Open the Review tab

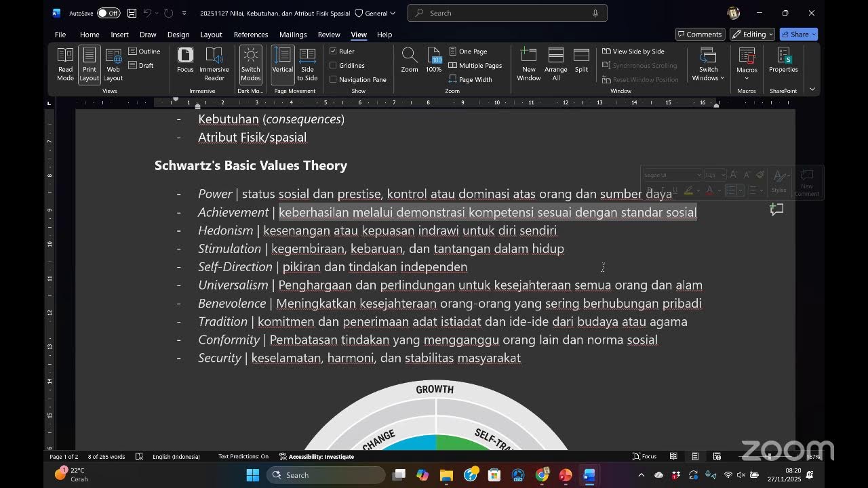click(x=329, y=35)
